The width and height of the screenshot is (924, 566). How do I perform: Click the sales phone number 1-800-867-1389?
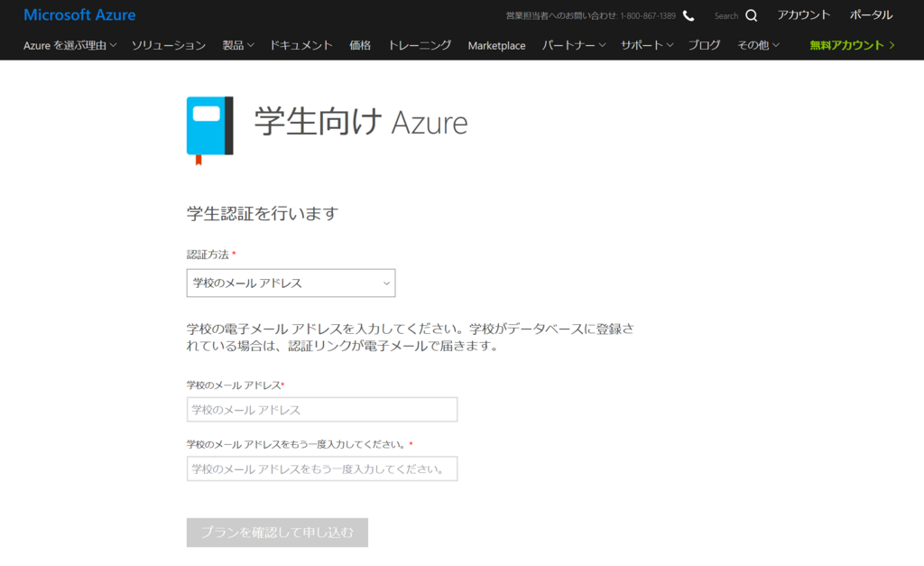pyautogui.click(x=648, y=16)
